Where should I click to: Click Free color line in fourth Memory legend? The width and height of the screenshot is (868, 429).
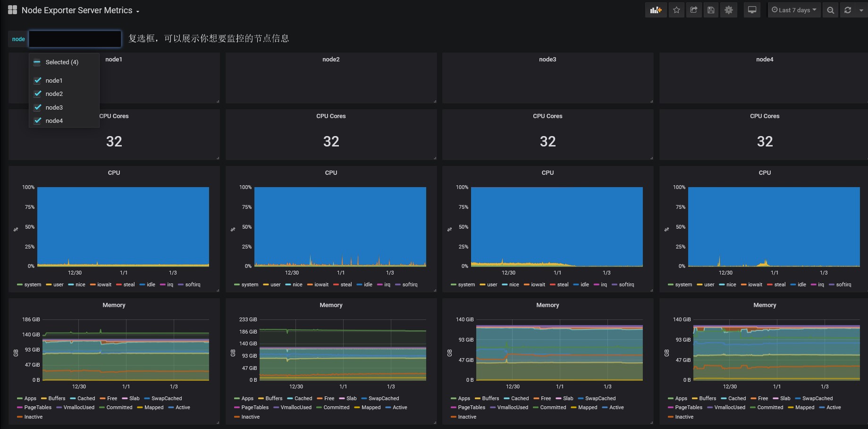pos(754,398)
